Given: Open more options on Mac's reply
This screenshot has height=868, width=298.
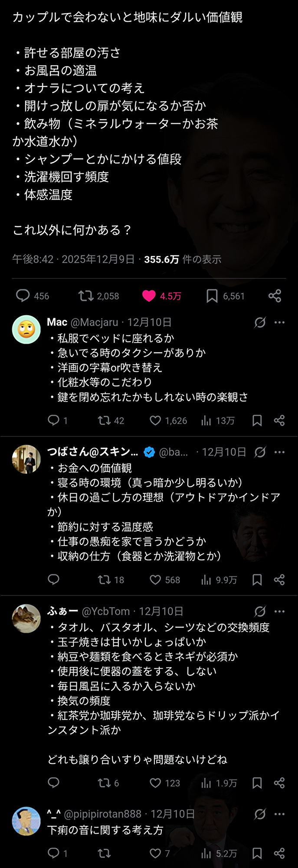Looking at the screenshot, I should click(x=280, y=322).
